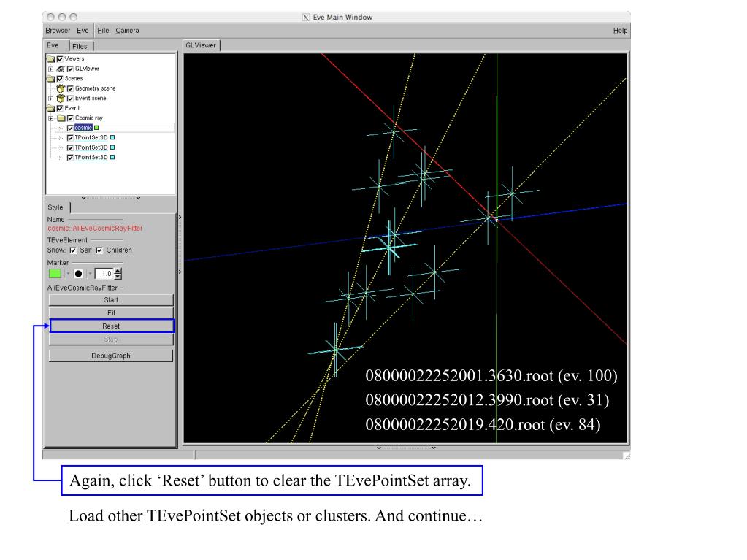This screenshot has width=747, height=560.
Task: Select the Style tab
Action: 55,207
